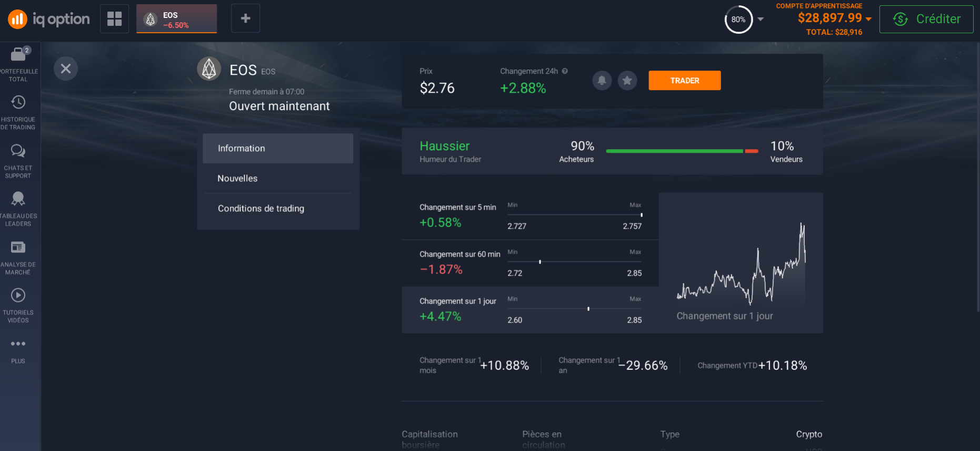The image size is (980, 451).
Task: Click the Ouvert maintenant status text
Action: [x=279, y=106]
